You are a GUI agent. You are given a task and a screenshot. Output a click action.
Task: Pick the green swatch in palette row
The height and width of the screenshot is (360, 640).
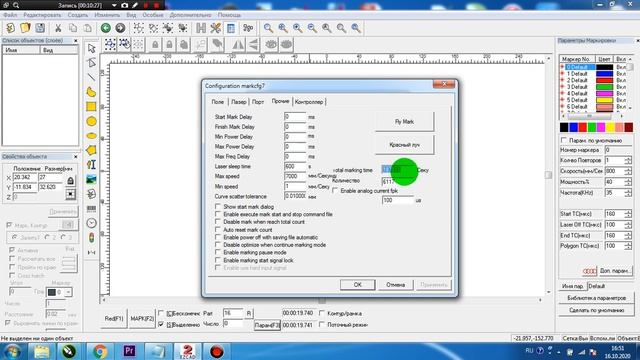[x=592, y=128]
